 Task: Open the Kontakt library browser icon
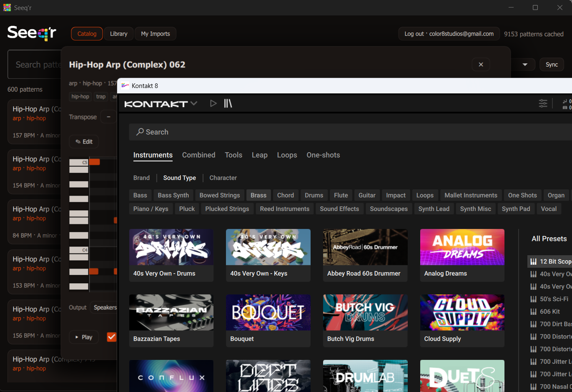[228, 103]
